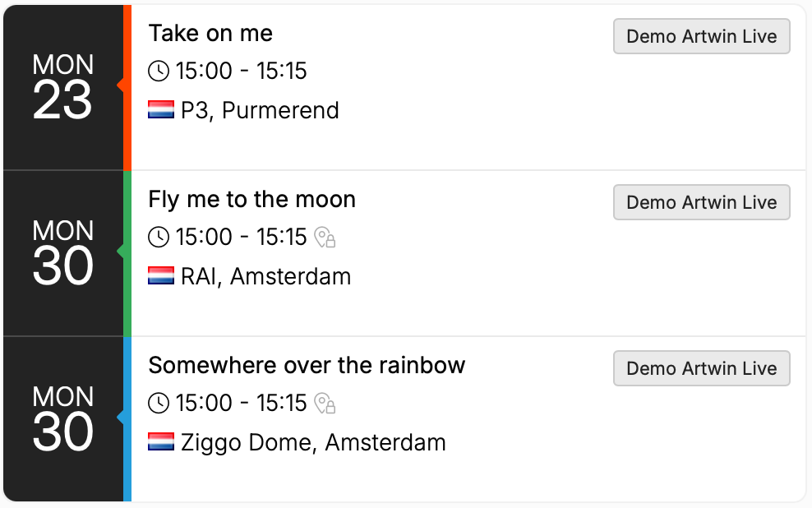812x508 pixels.
Task: Click the Netherlands flag beside P3, Purmerend
Action: coord(161,111)
